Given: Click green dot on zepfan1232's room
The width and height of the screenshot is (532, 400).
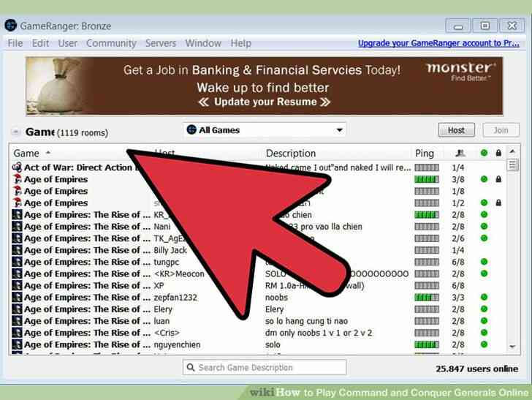Looking at the screenshot, I should pyautogui.click(x=484, y=297).
